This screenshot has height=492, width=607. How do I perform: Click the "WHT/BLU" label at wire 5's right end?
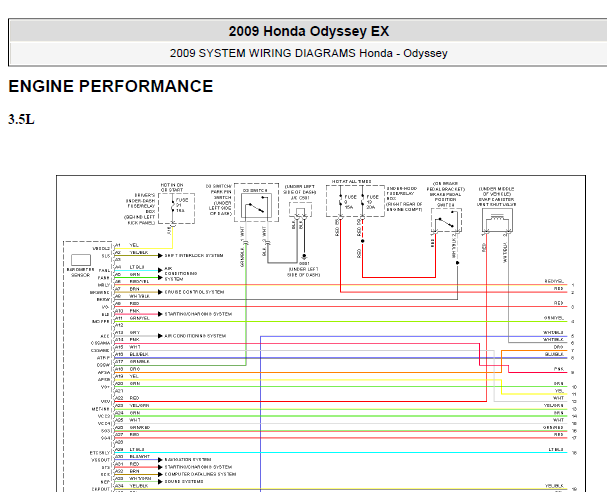(553, 333)
